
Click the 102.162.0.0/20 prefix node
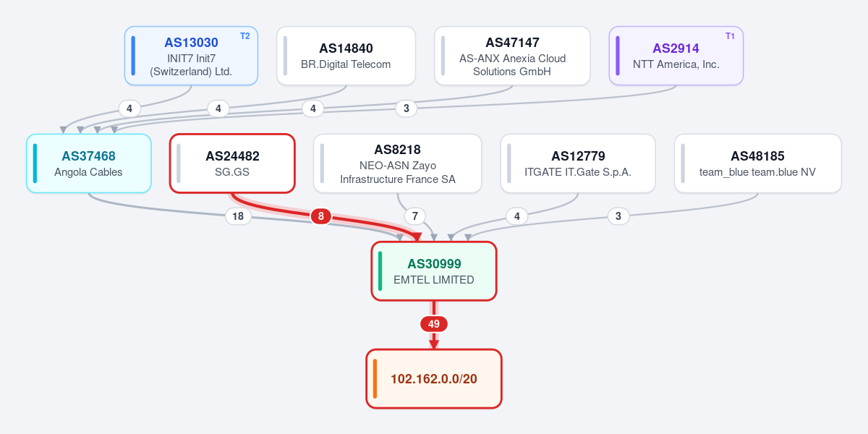(x=434, y=378)
